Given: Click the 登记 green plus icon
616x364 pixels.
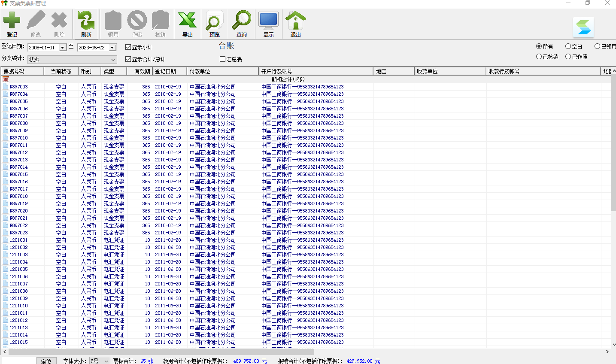Looking at the screenshot, I should coord(12,20).
